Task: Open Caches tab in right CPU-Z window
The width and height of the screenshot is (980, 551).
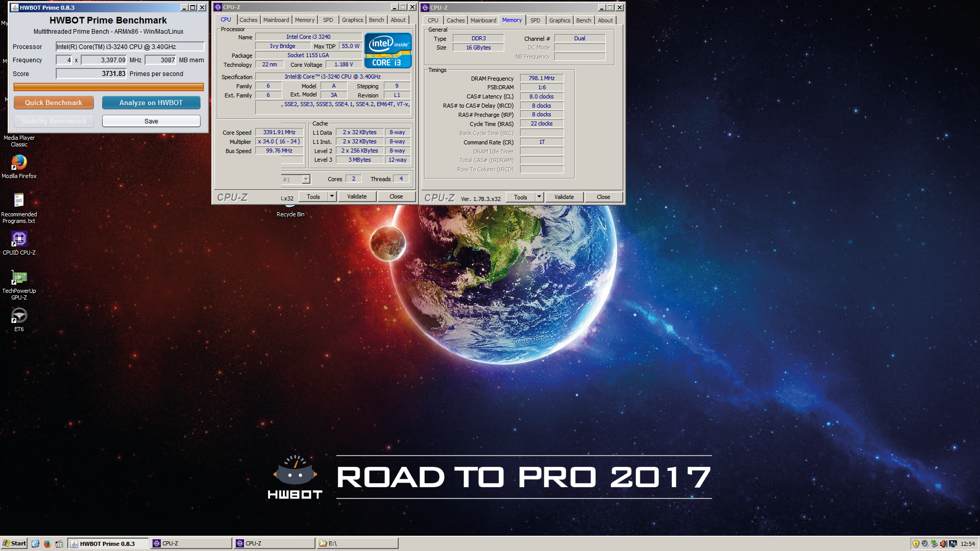Action: [x=456, y=20]
